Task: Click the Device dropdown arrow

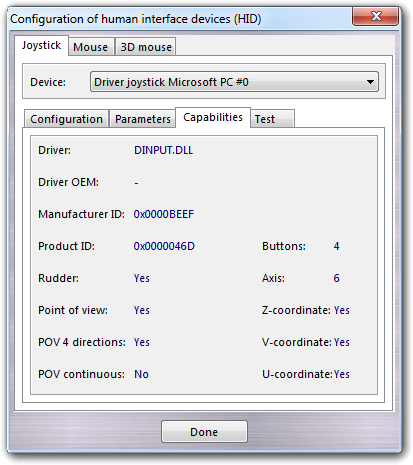Action: click(x=370, y=82)
